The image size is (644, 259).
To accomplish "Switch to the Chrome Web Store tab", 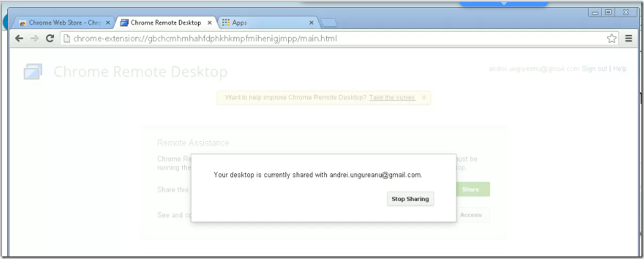I will click(64, 22).
